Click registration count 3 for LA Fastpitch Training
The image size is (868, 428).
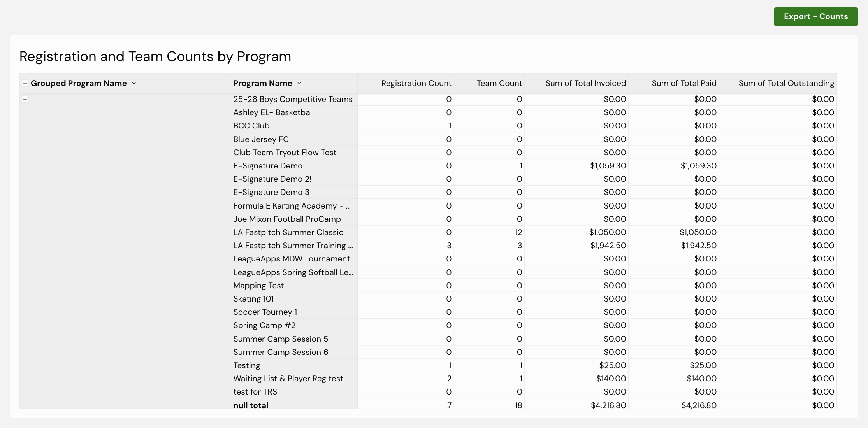[x=449, y=246]
